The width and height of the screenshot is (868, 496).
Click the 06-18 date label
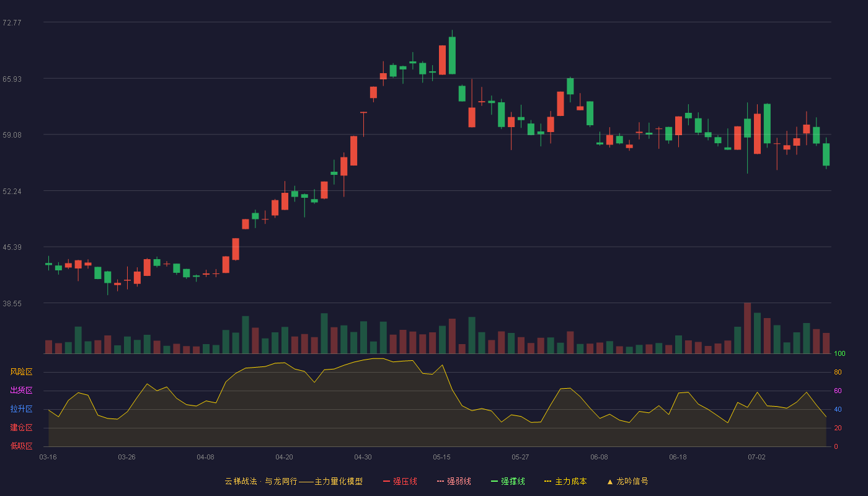click(x=678, y=457)
